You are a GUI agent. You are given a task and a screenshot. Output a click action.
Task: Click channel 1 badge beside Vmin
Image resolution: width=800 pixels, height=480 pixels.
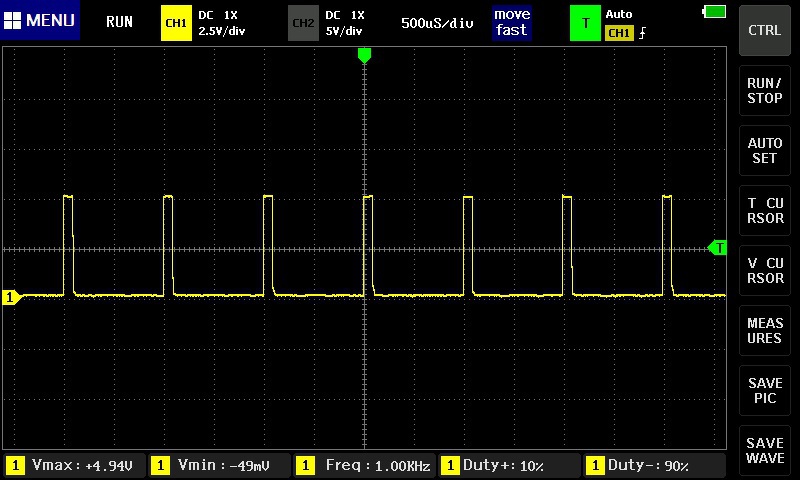(160, 465)
